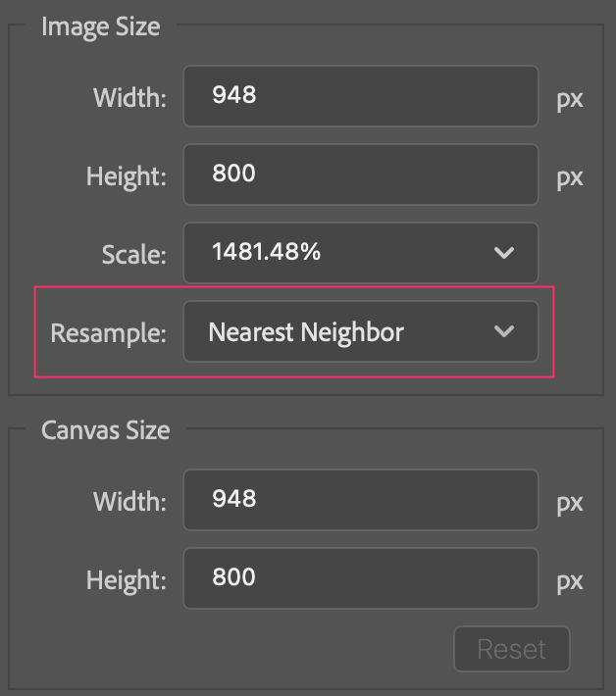Click the Image Size section heading
Viewport: 616px width, 696px height.
(100, 26)
